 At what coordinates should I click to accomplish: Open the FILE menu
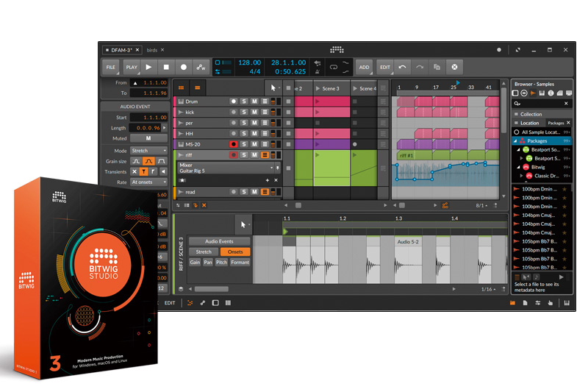(x=111, y=67)
